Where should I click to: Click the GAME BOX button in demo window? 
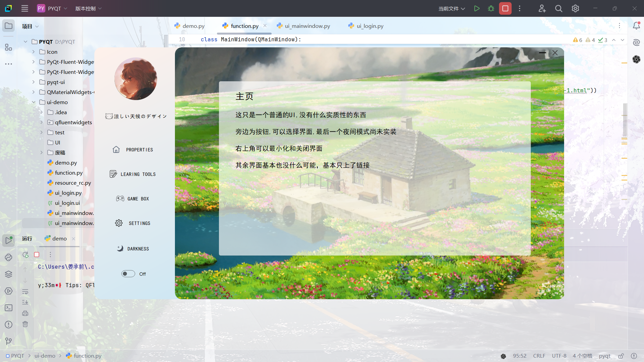pyautogui.click(x=133, y=198)
